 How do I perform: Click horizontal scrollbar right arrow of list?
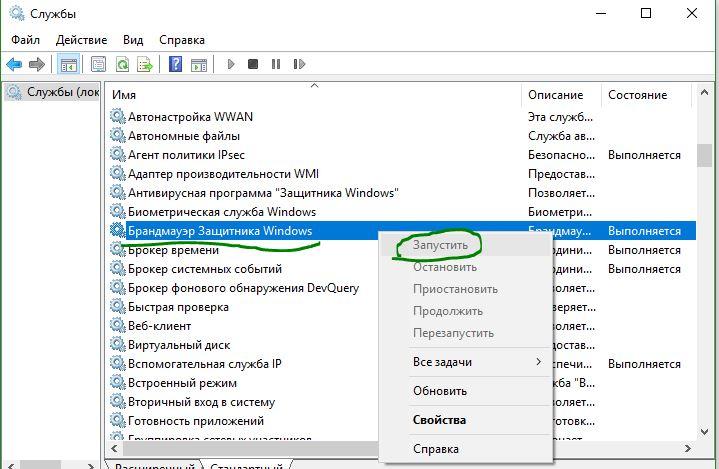(x=687, y=448)
